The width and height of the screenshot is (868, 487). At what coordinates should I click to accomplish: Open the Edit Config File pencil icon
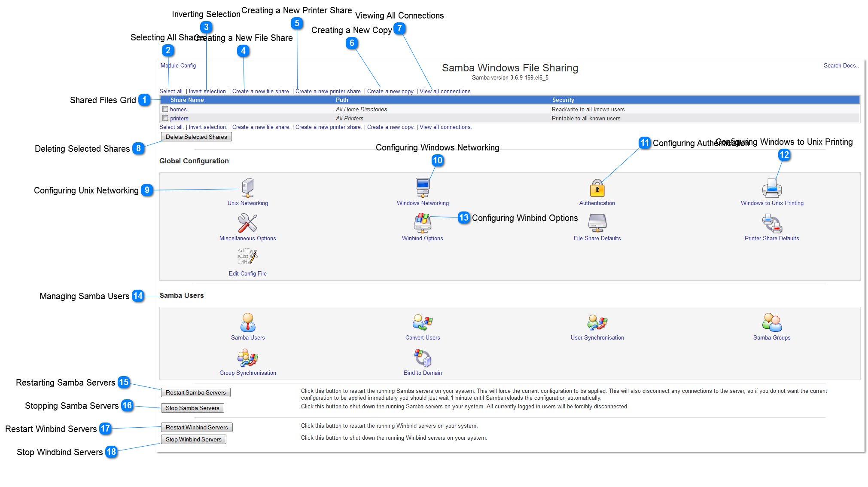click(248, 257)
